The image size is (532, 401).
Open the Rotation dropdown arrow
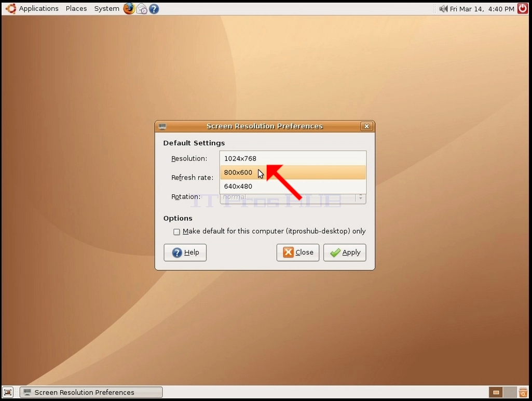(361, 197)
